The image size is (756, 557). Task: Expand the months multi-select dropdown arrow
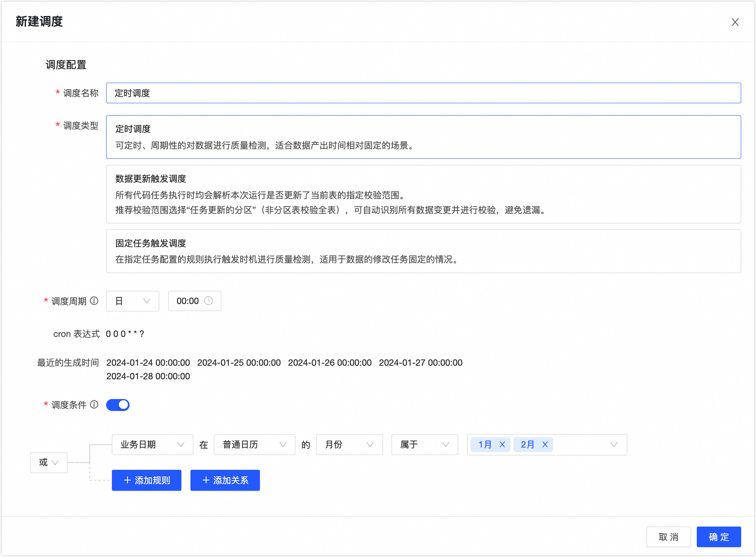pyautogui.click(x=614, y=445)
